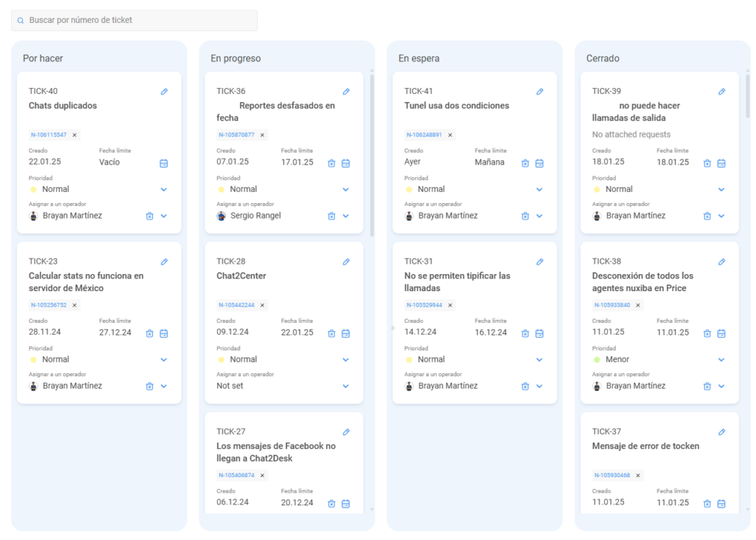
Task: Click the 'Por hacer' column header
Action: coord(43,58)
